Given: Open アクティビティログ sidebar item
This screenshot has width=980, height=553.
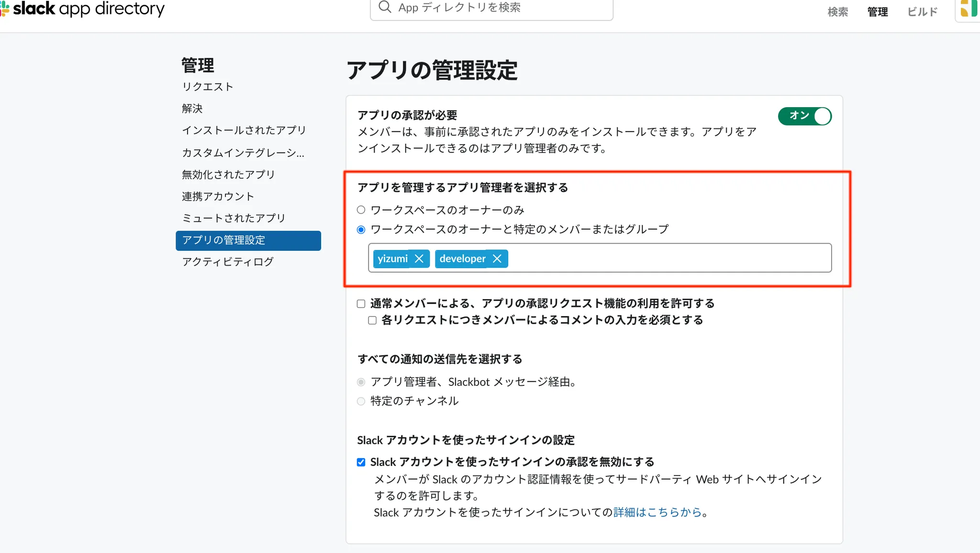Looking at the screenshot, I should click(x=228, y=262).
